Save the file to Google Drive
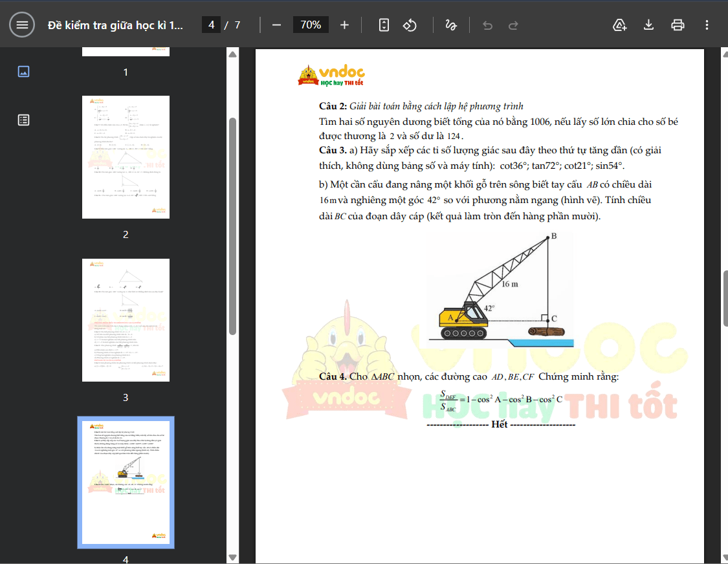Screen dimensions: 728x564 pyautogui.click(x=620, y=25)
